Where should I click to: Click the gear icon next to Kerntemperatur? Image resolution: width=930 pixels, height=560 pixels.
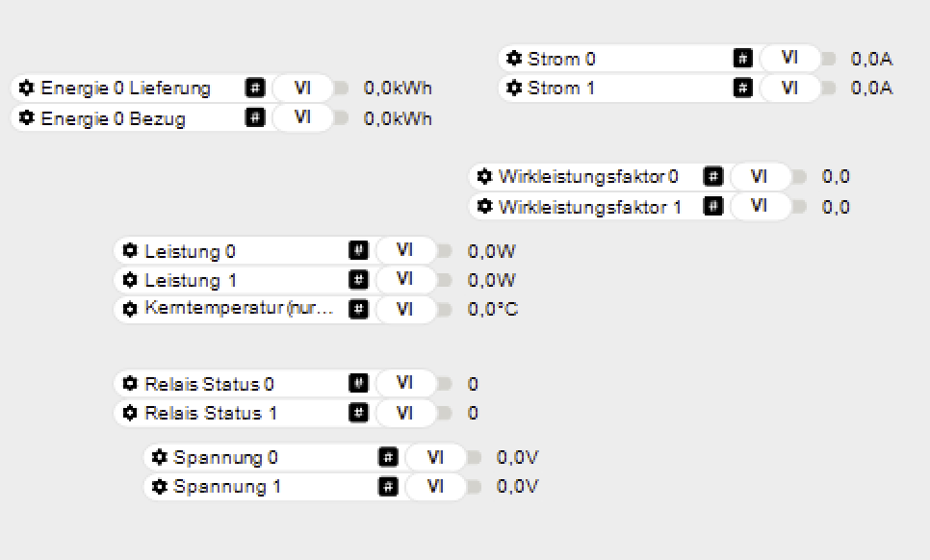(x=131, y=309)
